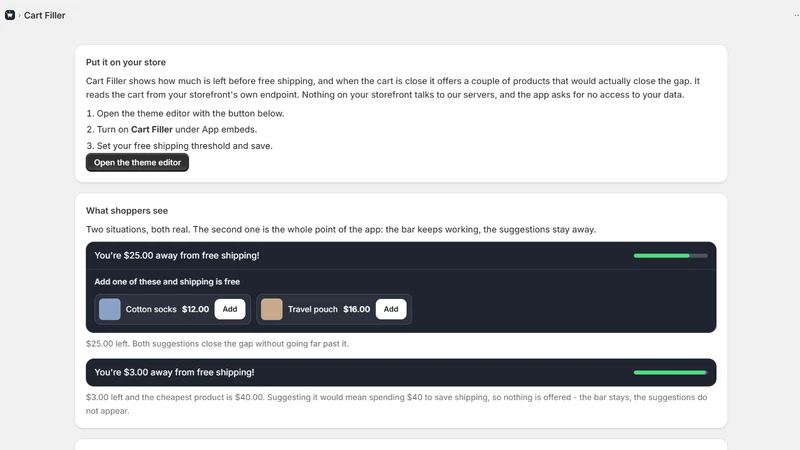800x450 pixels.
Task: Click the $3.00 free shipping progress bar
Action: (670, 372)
